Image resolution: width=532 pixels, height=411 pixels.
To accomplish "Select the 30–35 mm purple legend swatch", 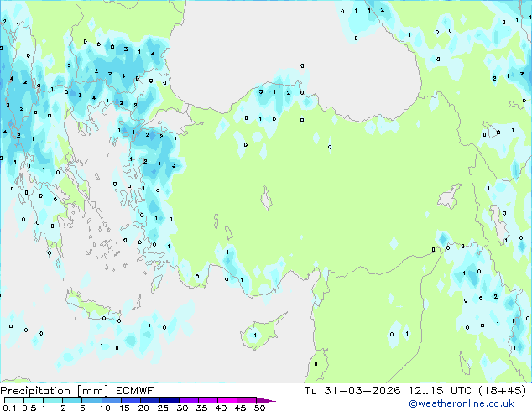I will 189,400.
